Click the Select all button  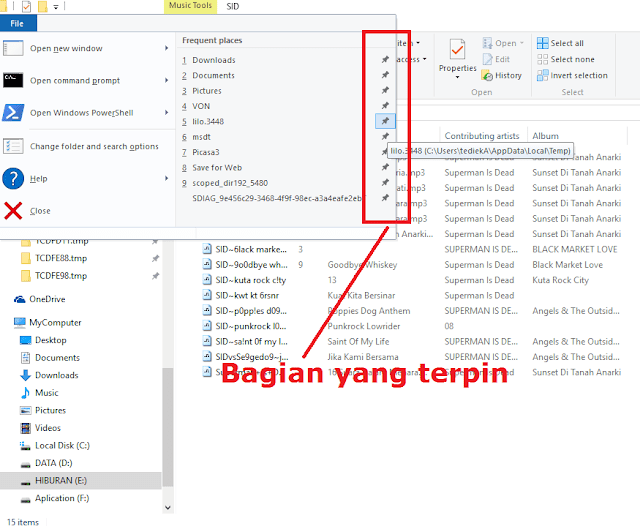click(560, 43)
